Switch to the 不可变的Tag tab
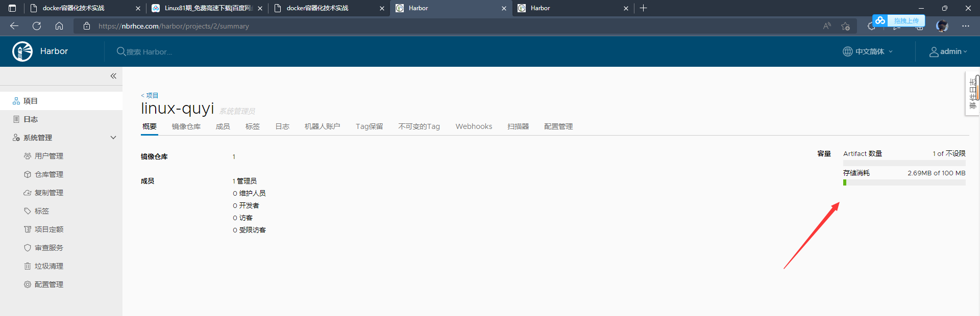 419,126
